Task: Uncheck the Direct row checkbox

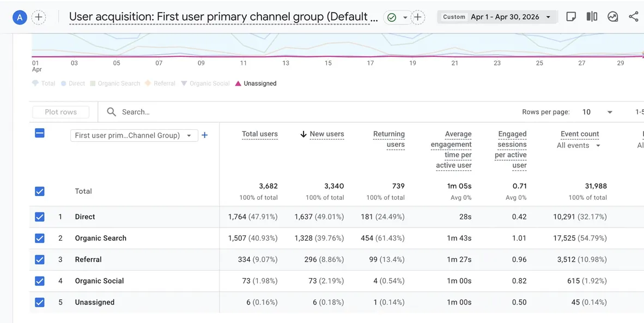Action: click(x=39, y=217)
